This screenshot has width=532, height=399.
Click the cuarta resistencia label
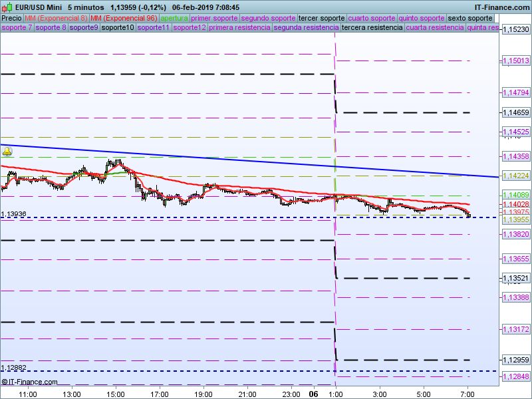[435, 27]
